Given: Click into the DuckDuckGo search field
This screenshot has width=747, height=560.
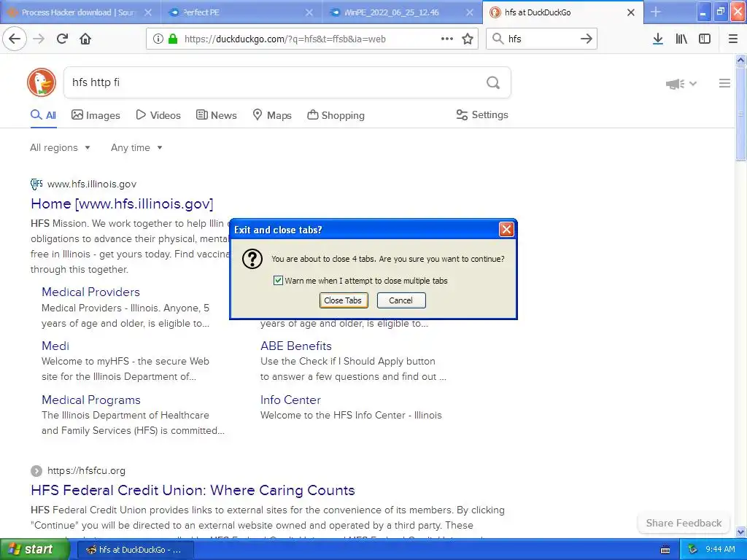Looking at the screenshot, I should coord(274,82).
